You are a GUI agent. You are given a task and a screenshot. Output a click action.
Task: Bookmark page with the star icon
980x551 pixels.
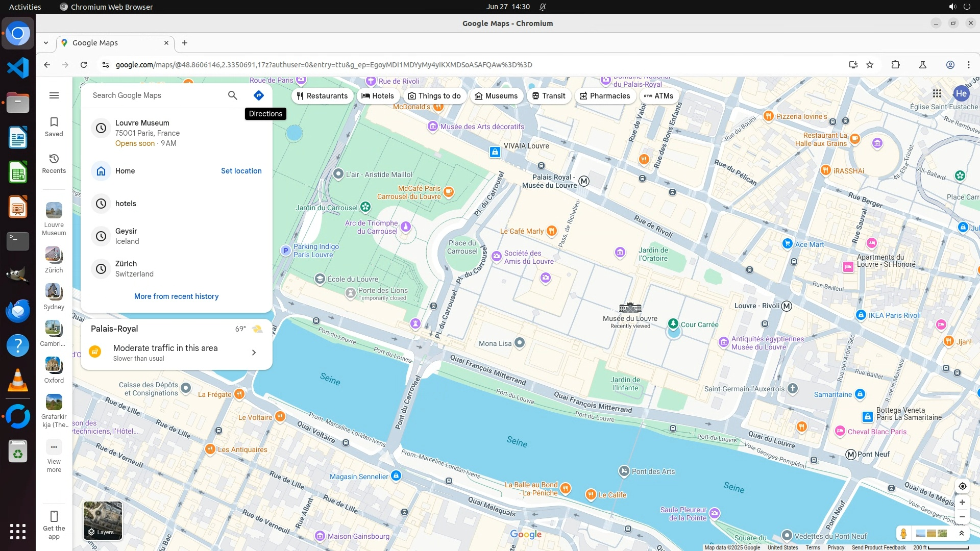[870, 65]
